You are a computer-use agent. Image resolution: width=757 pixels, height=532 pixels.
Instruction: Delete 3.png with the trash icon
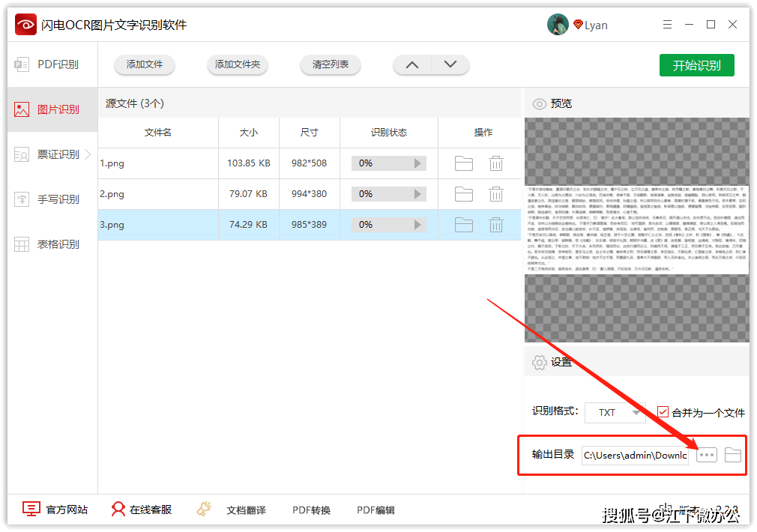(x=496, y=225)
